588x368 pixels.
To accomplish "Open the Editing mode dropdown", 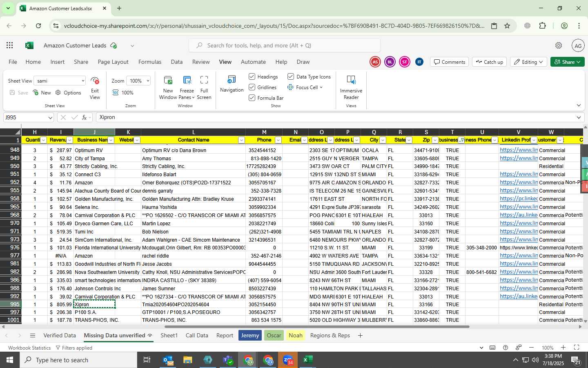I will pyautogui.click(x=529, y=62).
